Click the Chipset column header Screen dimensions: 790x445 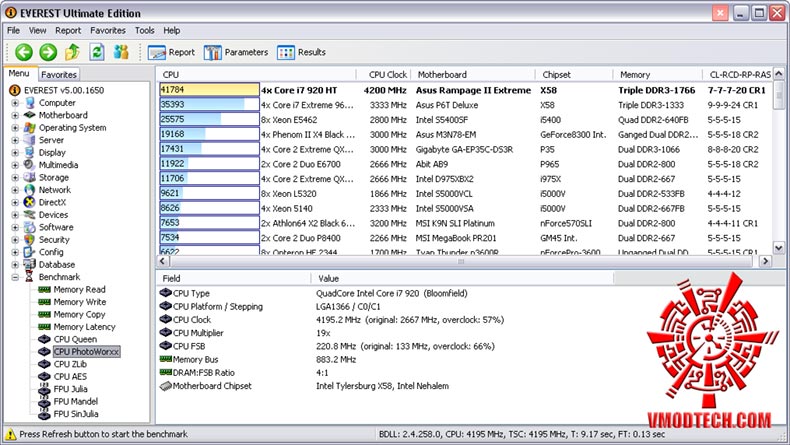tap(574, 75)
